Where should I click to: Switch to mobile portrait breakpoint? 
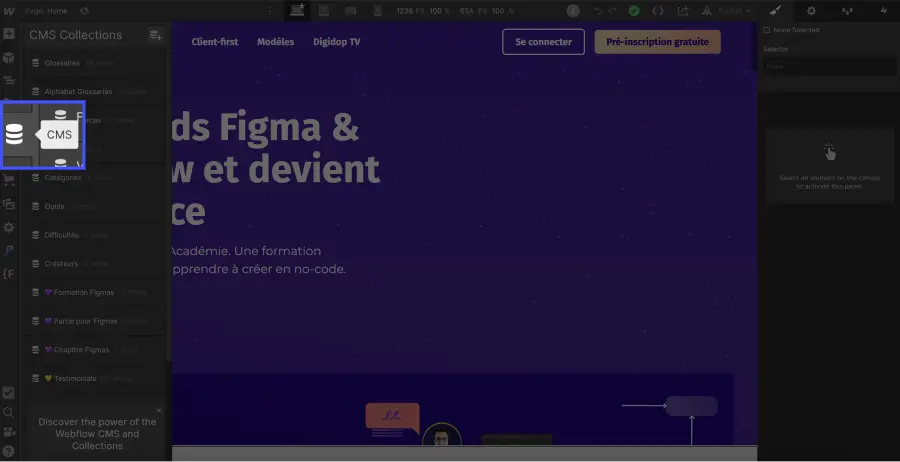[x=378, y=10]
